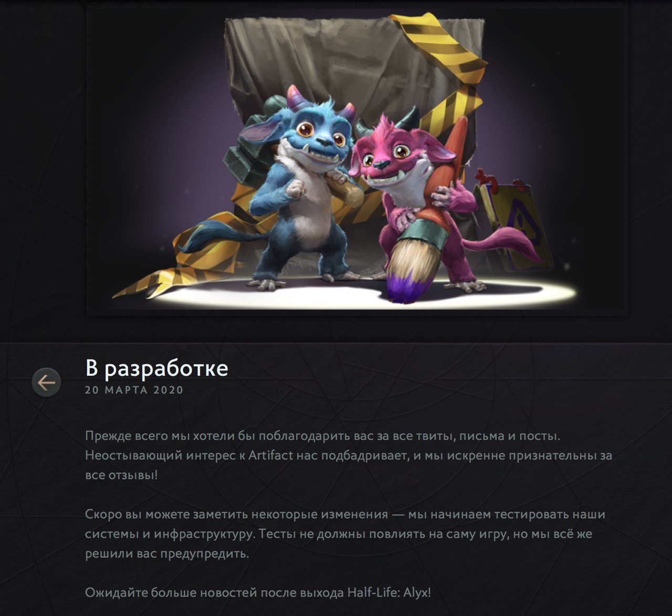The image size is (672, 616).
Task: Click the word "Artifact" in first paragraph
Action: [x=271, y=455]
